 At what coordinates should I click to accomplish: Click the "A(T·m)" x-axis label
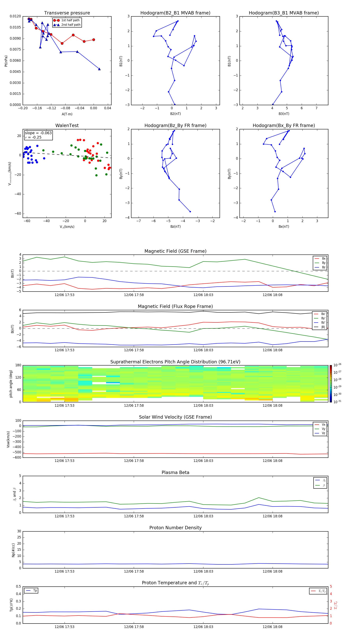click(x=67, y=114)
